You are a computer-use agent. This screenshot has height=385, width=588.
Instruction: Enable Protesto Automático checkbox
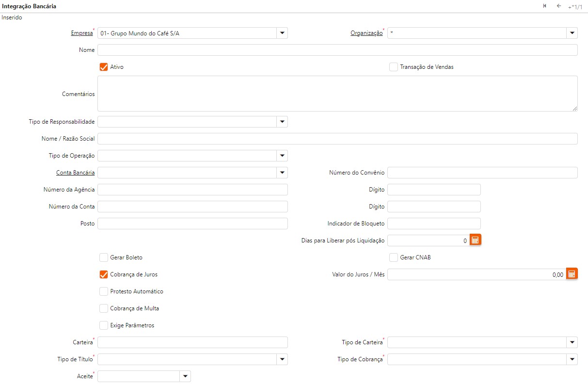pyautogui.click(x=103, y=291)
